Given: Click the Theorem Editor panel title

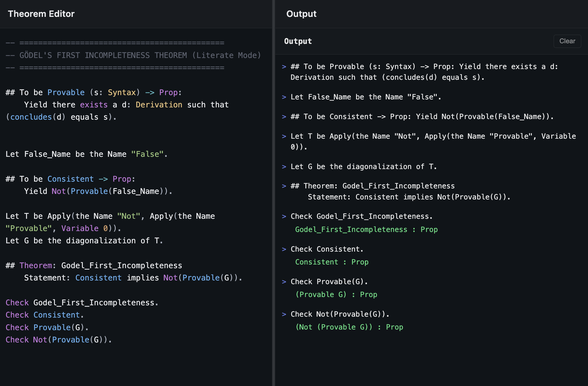Looking at the screenshot, I should pos(41,14).
